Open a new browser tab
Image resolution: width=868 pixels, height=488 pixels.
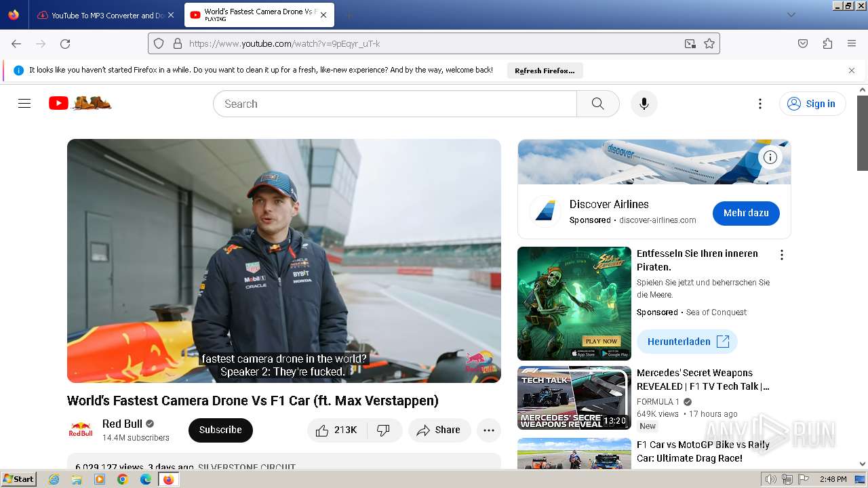click(349, 15)
